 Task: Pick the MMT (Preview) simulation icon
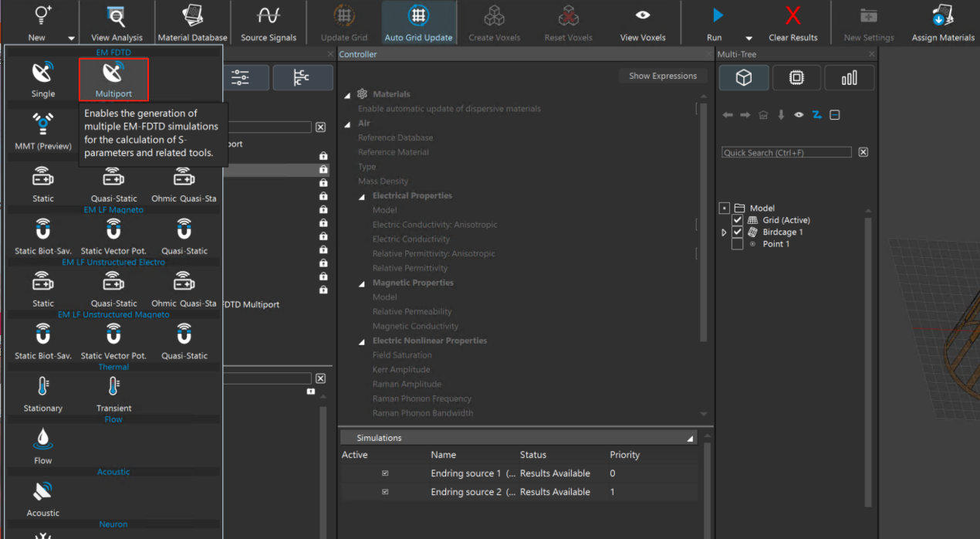[43, 131]
